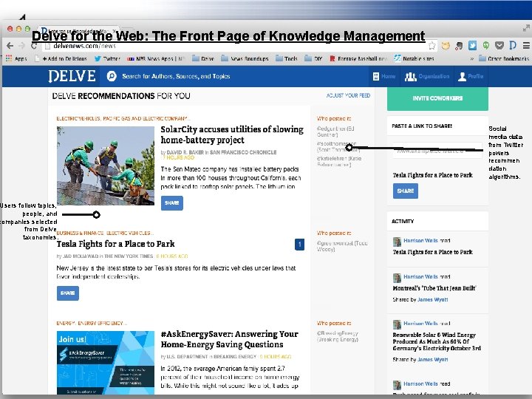Open Montreal's 'Tube That Jean Built' activity item
Screen dimensions: 532x399
pos(434,288)
